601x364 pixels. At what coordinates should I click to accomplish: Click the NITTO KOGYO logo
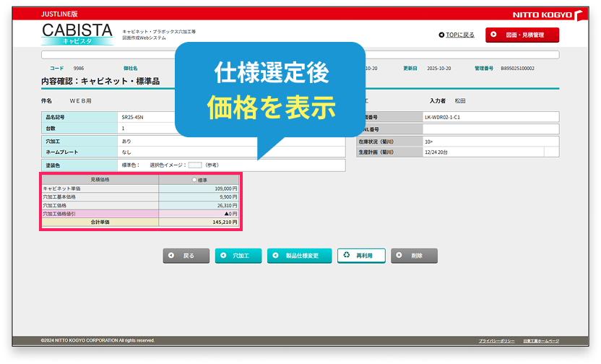click(548, 15)
